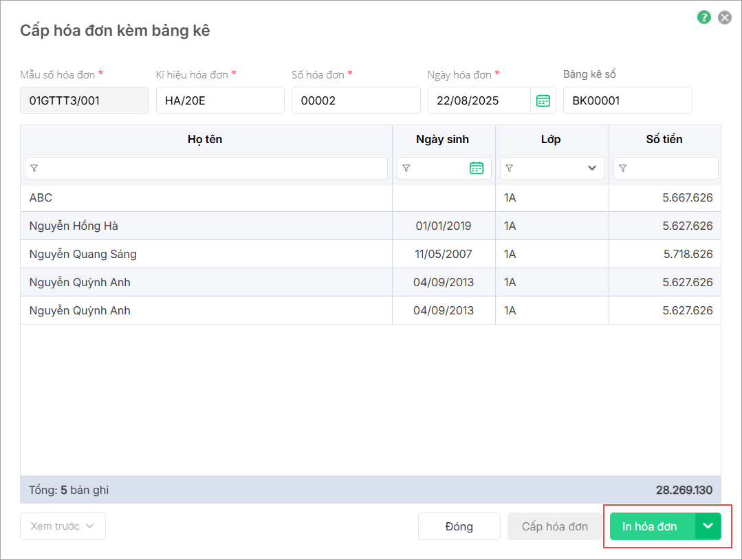This screenshot has height=560, width=742.
Task: Open the Xem trước dropdown
Action: [x=63, y=526]
